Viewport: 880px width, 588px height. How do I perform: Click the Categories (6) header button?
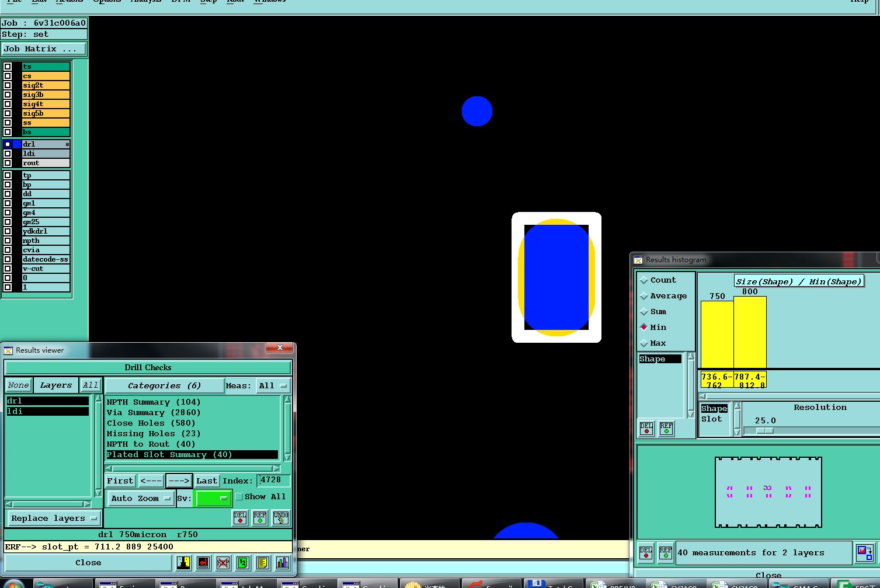pyautogui.click(x=165, y=386)
